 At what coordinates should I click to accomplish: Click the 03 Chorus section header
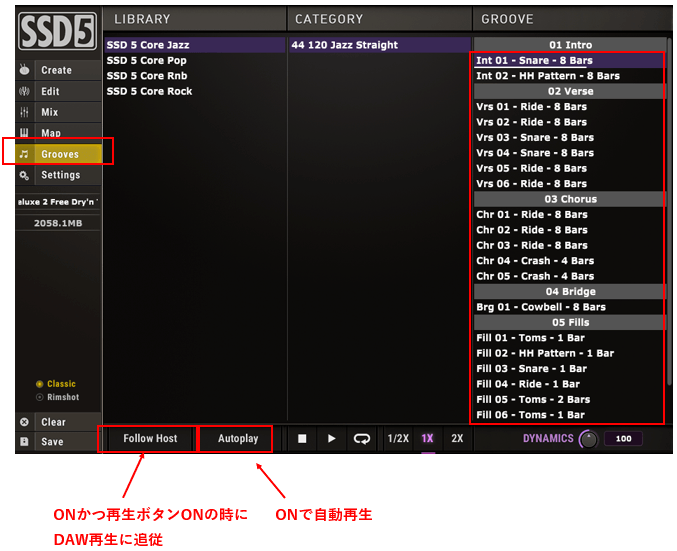coord(570,199)
